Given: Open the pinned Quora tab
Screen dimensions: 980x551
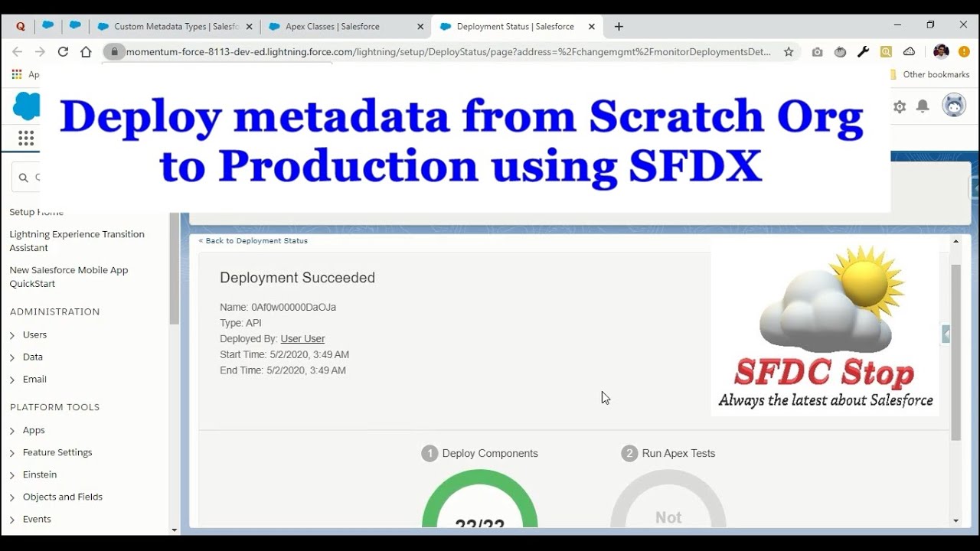Looking at the screenshot, I should pyautogui.click(x=21, y=26).
